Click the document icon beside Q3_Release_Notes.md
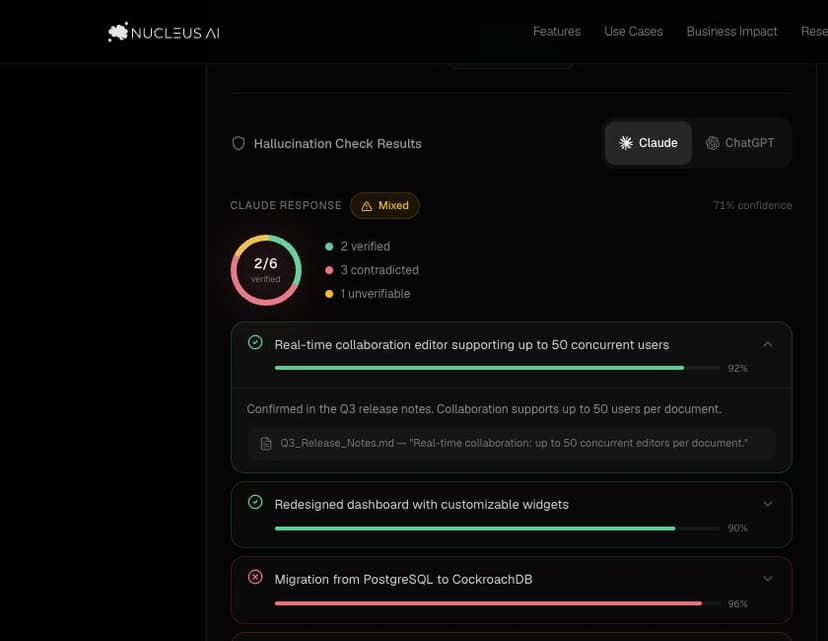This screenshot has height=641, width=828. pos(266,444)
